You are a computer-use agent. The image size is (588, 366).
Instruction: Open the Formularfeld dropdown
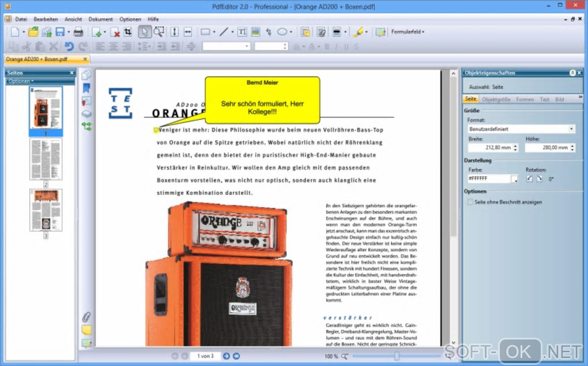pos(408,32)
